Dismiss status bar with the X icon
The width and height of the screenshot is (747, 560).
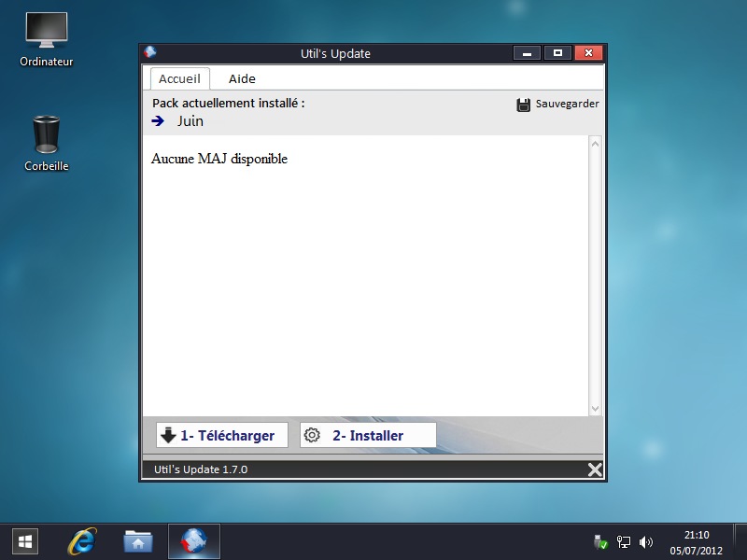pyautogui.click(x=595, y=469)
